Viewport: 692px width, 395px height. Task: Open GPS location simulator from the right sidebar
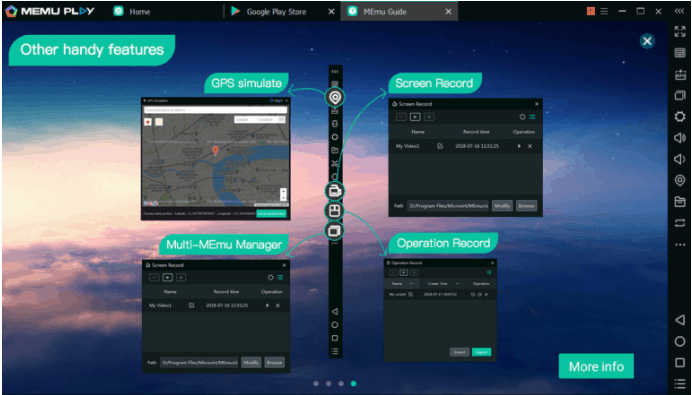680,180
